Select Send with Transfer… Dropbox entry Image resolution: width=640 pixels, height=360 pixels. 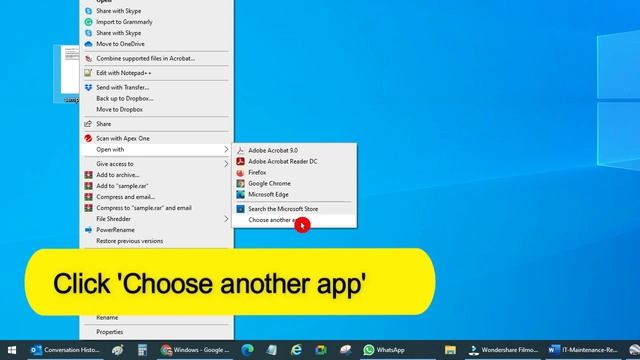pos(157,87)
